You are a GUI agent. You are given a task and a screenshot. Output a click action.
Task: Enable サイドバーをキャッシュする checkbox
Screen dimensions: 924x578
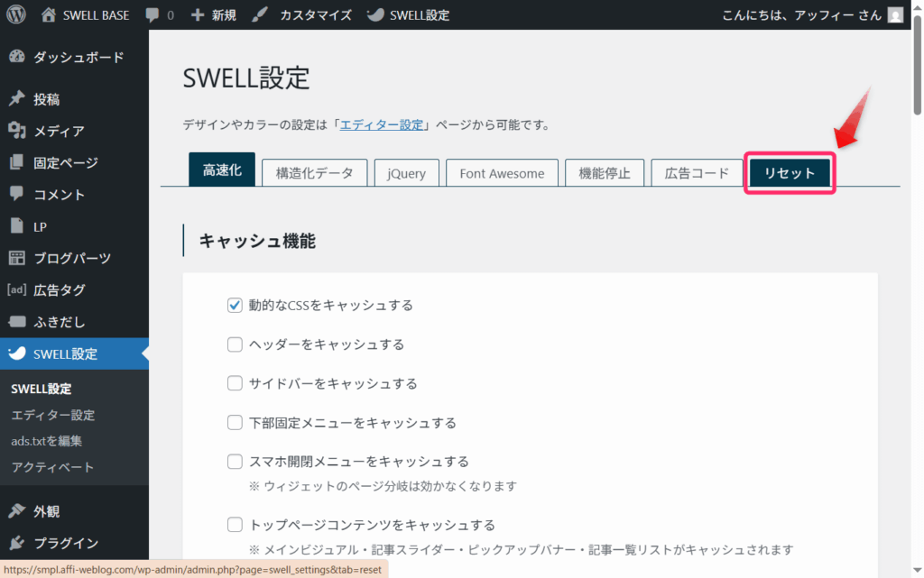click(x=235, y=383)
